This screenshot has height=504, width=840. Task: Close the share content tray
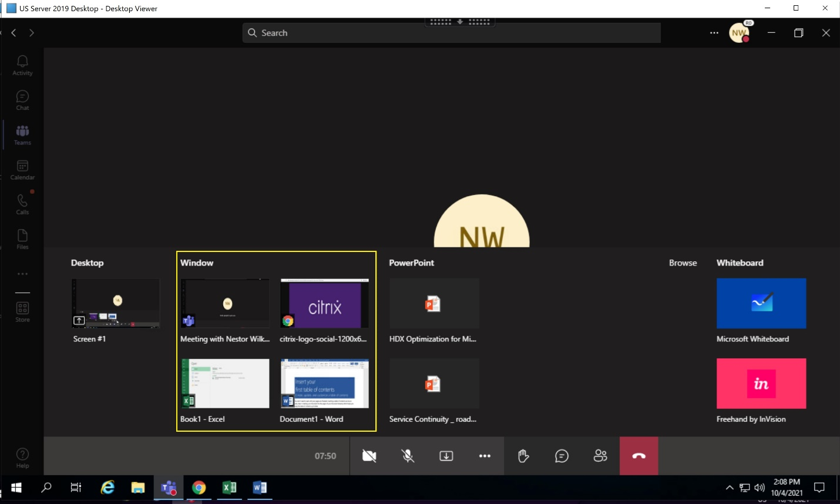446,456
